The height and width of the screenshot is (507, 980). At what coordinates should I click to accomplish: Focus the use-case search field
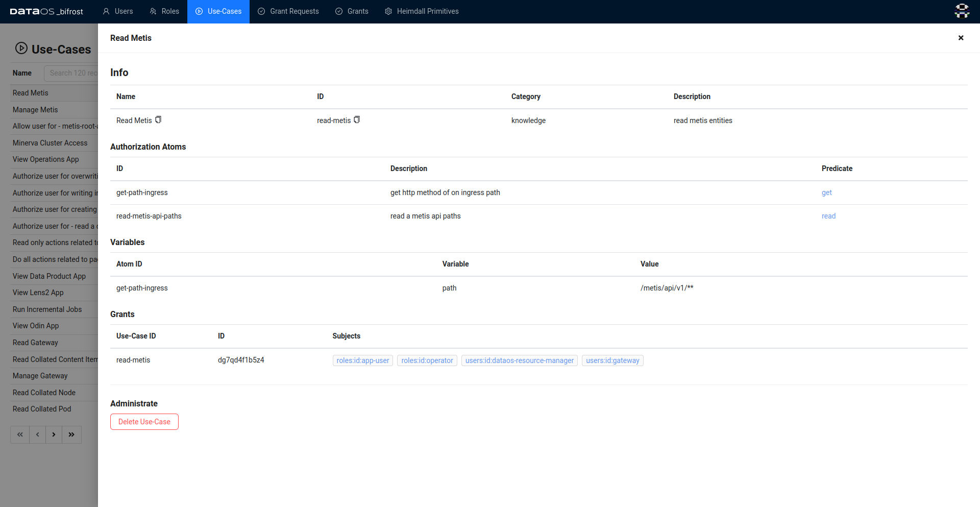(x=71, y=73)
